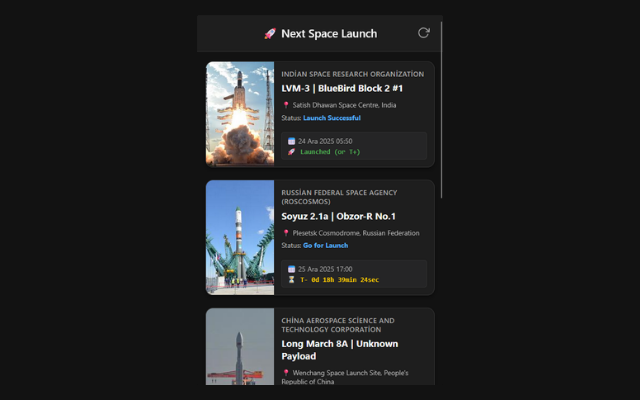The height and width of the screenshot is (400, 640).
Task: Click the refresh icon in the header
Action: coord(423,33)
